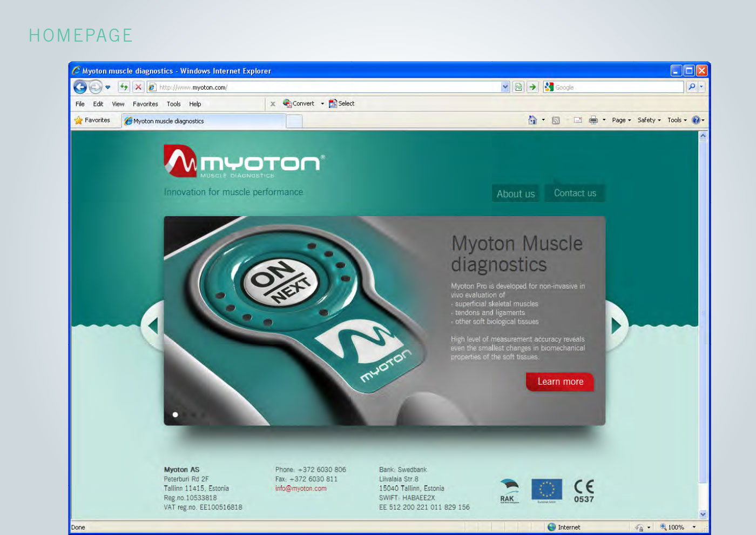Click the Myoton Muscle diagnostics heading
The height and width of the screenshot is (535, 756).
tap(517, 254)
